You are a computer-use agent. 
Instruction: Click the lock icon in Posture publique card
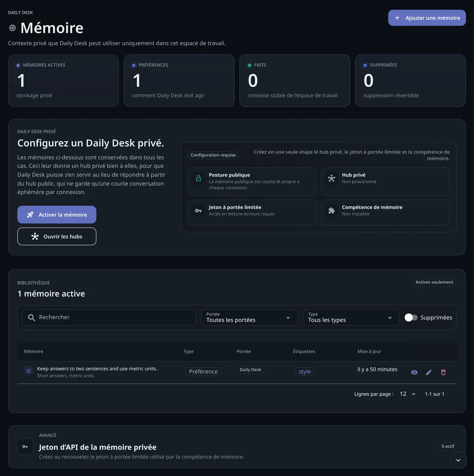tap(198, 178)
